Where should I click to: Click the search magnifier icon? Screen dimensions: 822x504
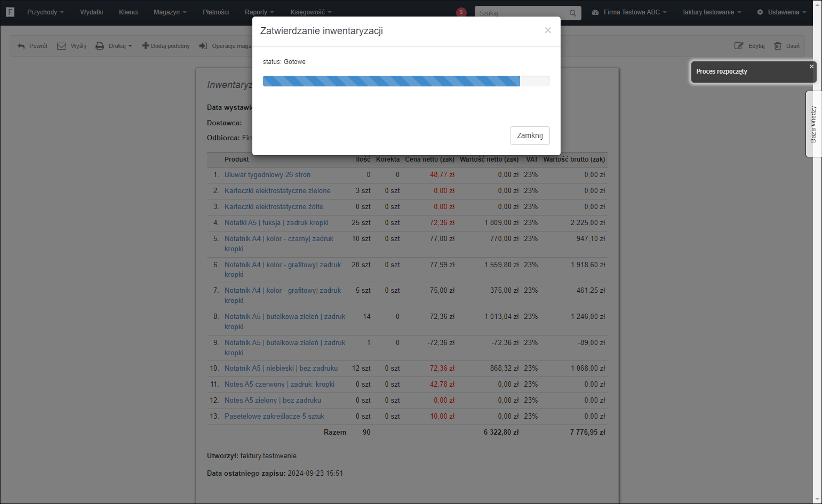[572, 13]
